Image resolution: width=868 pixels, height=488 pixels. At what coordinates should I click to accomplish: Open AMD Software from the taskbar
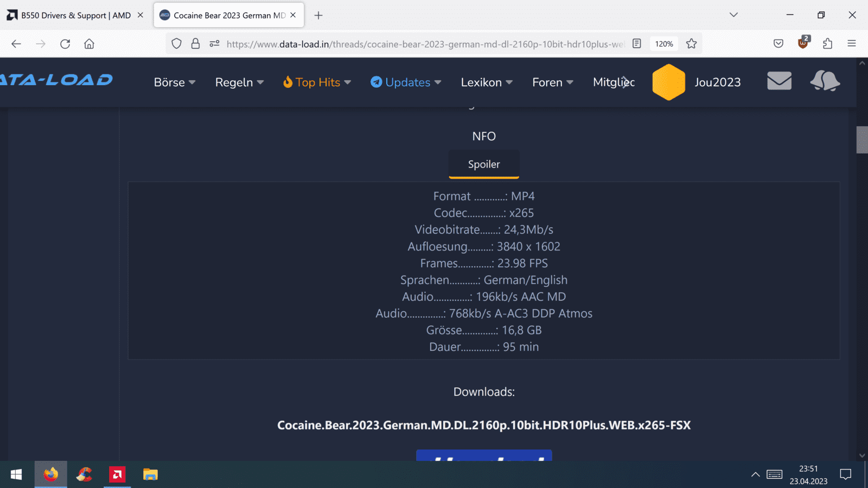(117, 474)
